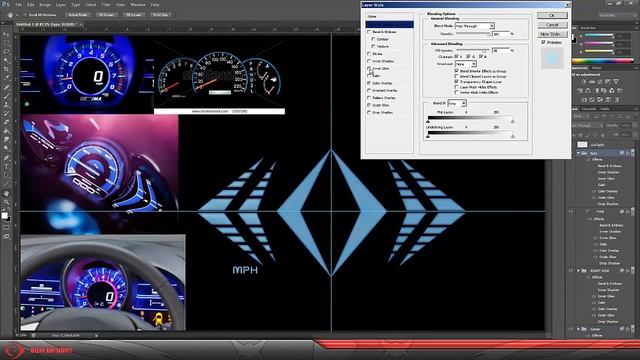The image size is (640, 360).
Task: Add a Hue/Saturation adjustment layer
Action: tap(580, 91)
